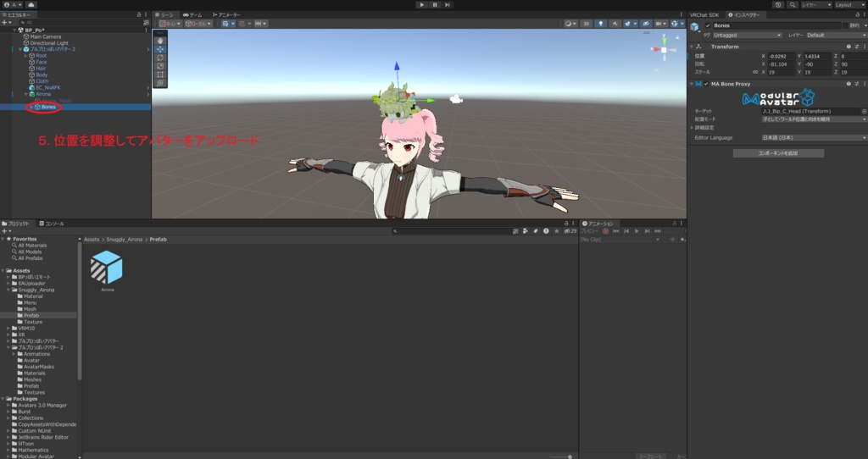
Task: Toggle 2D view mode in Scene
Action: 587,24
